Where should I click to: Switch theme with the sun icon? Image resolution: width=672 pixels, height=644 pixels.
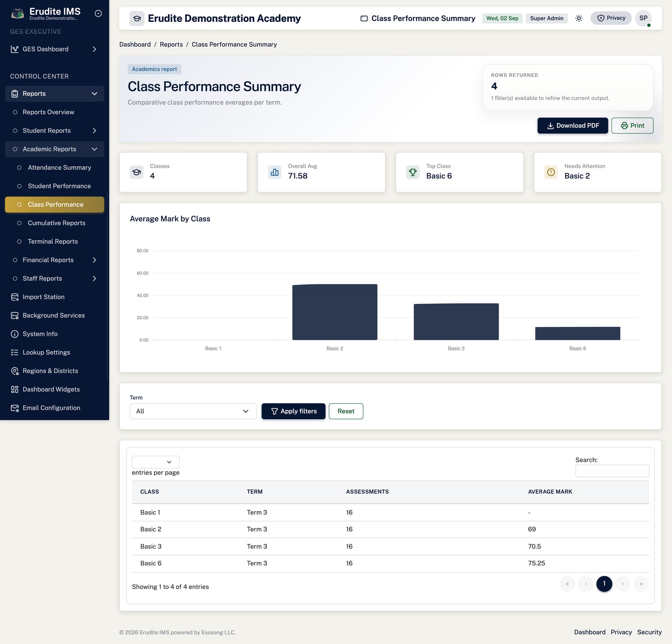[x=579, y=18]
